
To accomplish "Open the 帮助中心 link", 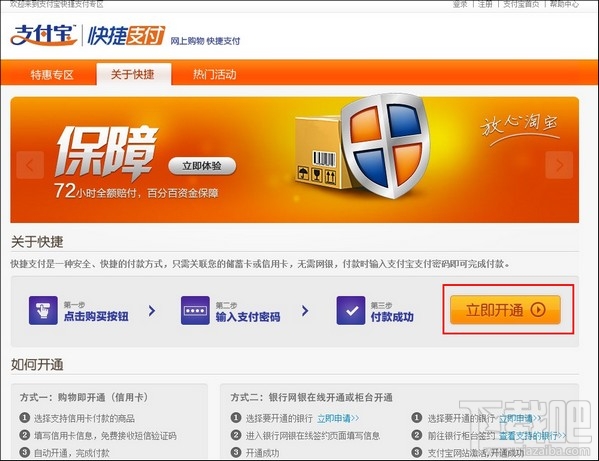I will tap(564, 4).
